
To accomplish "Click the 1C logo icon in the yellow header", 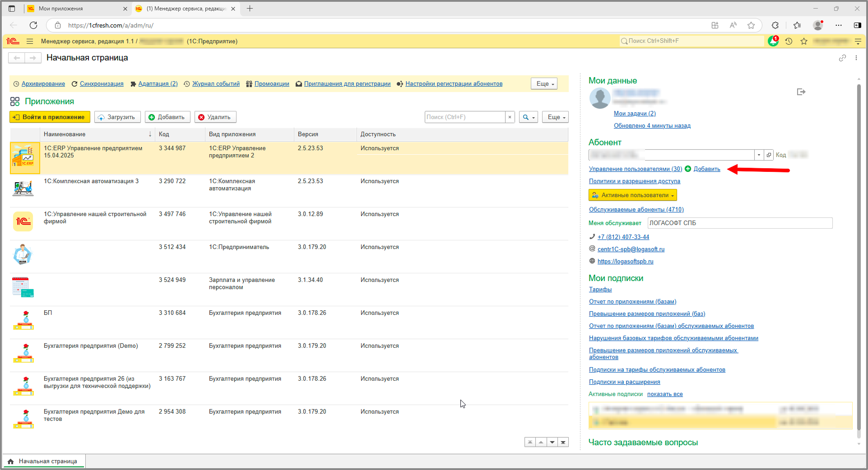I will (x=13, y=41).
